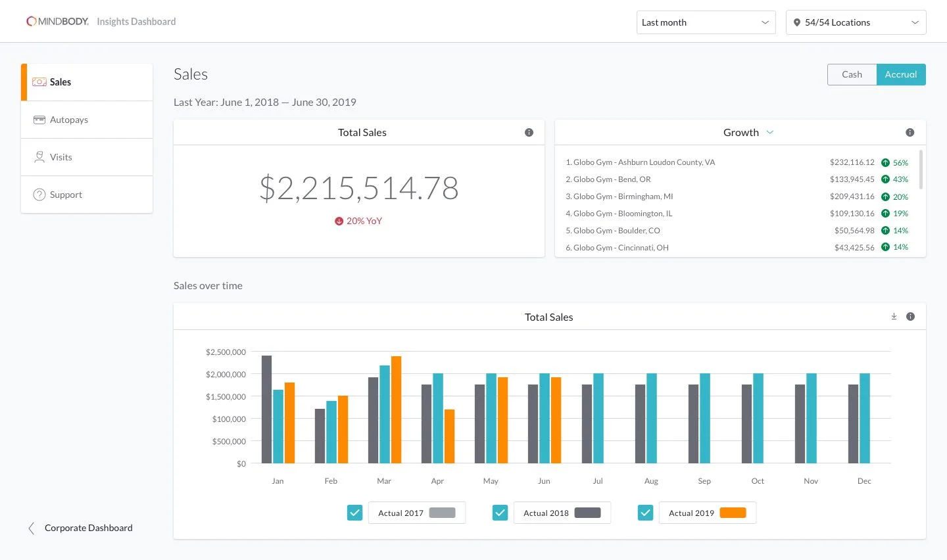Click the gray Actual 2017 color swatch
The width and height of the screenshot is (947, 560).
443,513
